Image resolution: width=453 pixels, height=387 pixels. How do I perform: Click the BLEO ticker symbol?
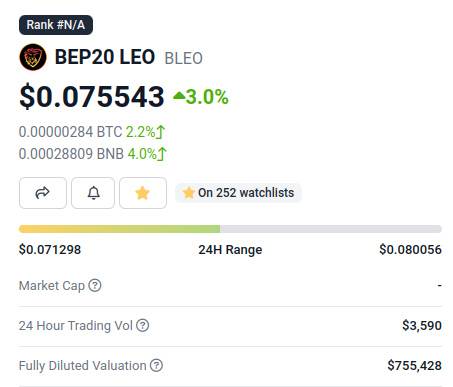coord(184,58)
